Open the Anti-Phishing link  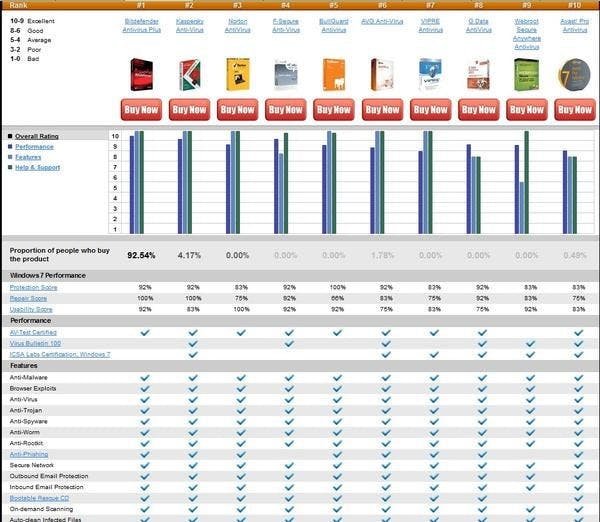(29, 454)
